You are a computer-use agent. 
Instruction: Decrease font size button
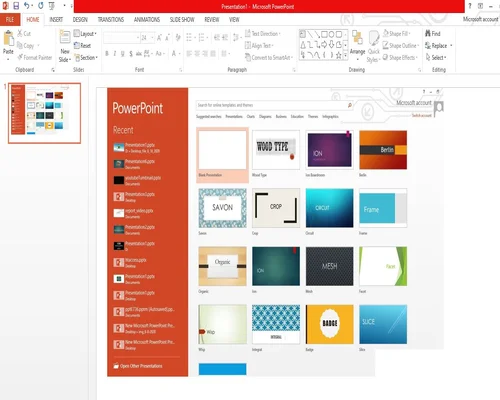[x=167, y=37]
